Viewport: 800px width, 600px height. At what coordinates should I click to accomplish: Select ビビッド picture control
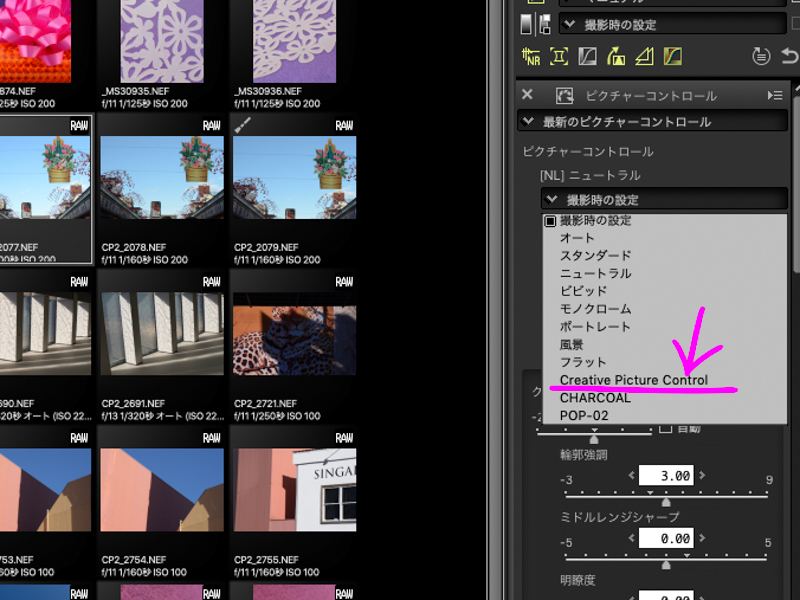pos(664,291)
